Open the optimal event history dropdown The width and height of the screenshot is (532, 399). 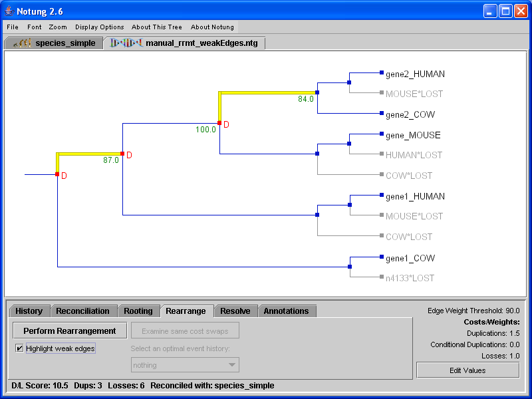(x=185, y=365)
